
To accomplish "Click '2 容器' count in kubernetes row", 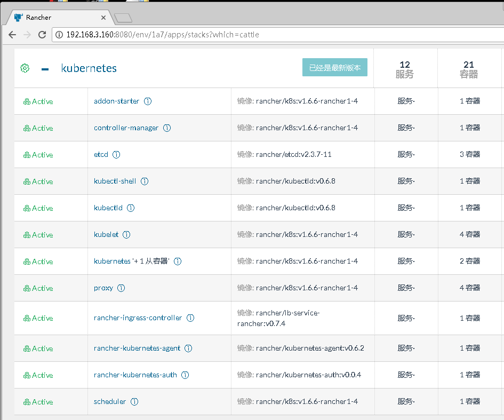I will point(470,261).
